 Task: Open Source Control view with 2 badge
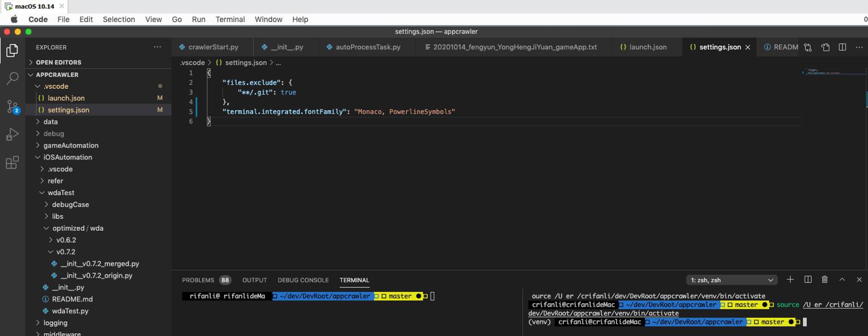(12, 106)
